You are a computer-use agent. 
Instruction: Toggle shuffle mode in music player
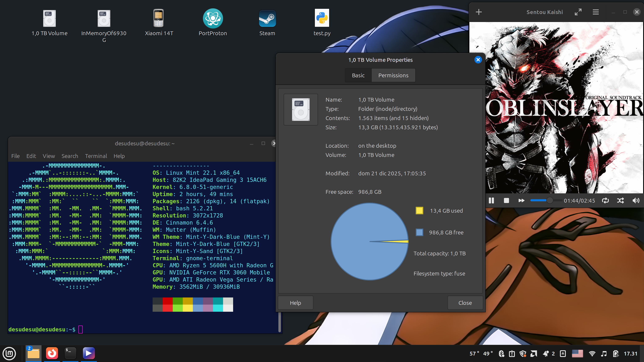pos(620,200)
